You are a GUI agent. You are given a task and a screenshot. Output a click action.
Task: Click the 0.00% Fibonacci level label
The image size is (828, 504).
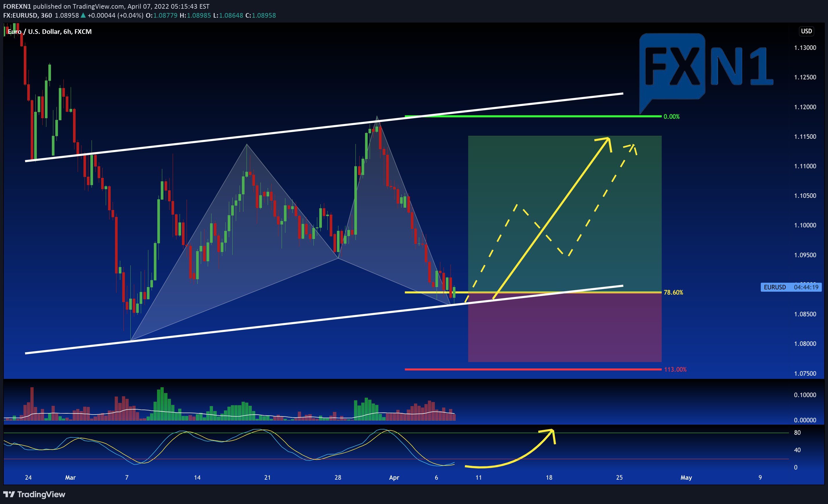click(671, 117)
